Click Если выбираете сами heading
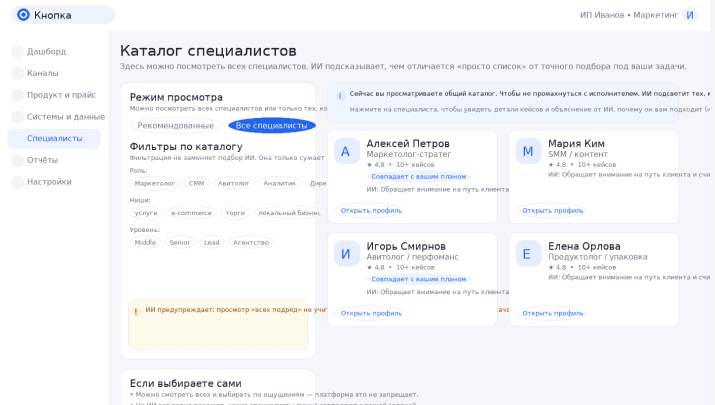715x405 pixels. click(x=186, y=384)
